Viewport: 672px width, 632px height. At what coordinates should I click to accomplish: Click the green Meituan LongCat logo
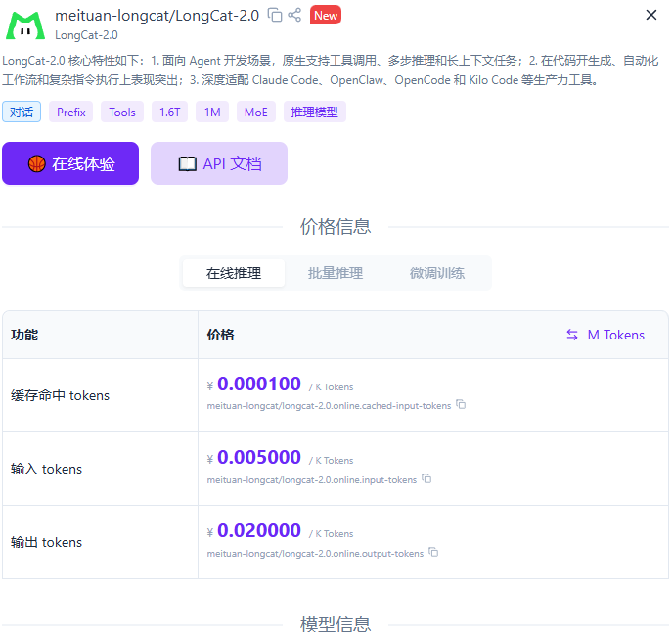24,25
